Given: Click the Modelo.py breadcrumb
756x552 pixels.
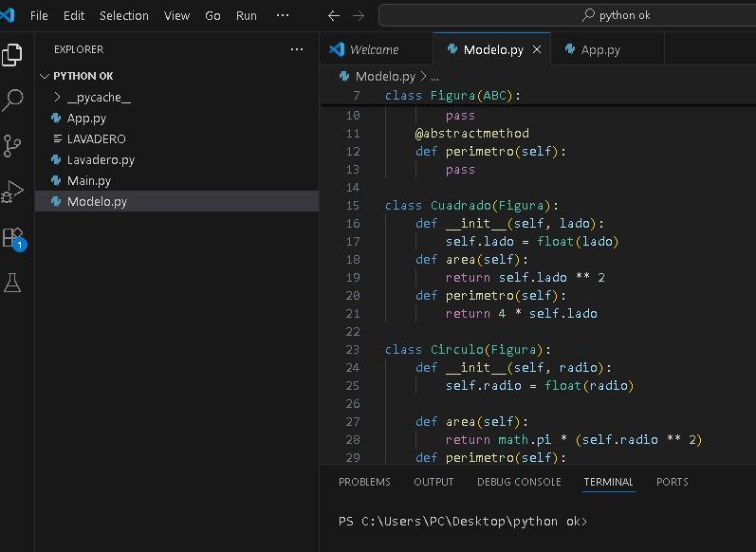Looking at the screenshot, I should [385, 76].
